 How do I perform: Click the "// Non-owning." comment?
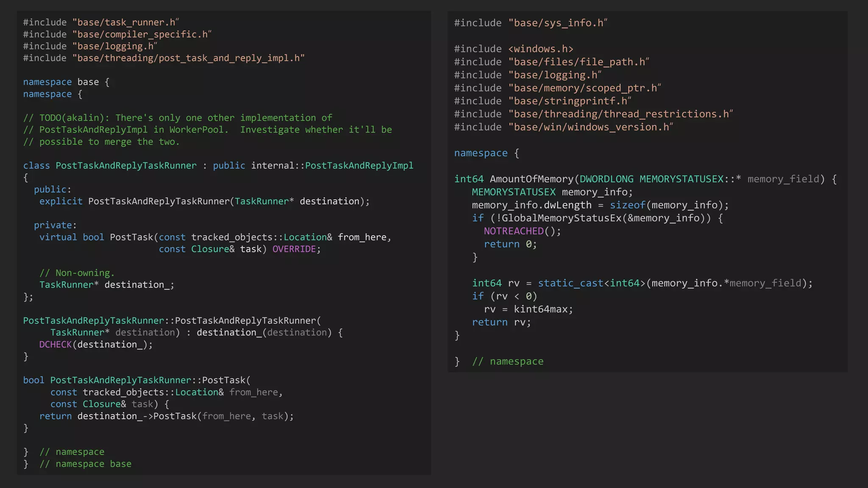pyautogui.click(x=77, y=273)
